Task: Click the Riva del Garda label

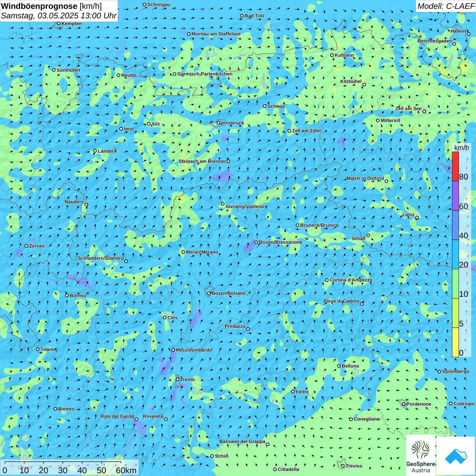Action: pos(117,416)
